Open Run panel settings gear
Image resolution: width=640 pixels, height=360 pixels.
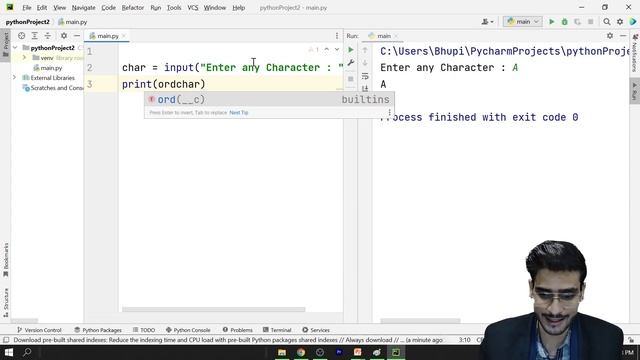tap(610, 36)
